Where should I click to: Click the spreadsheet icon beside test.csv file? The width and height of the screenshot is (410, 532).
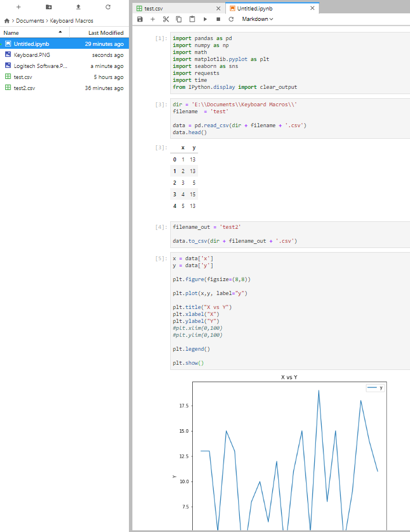pos(8,76)
